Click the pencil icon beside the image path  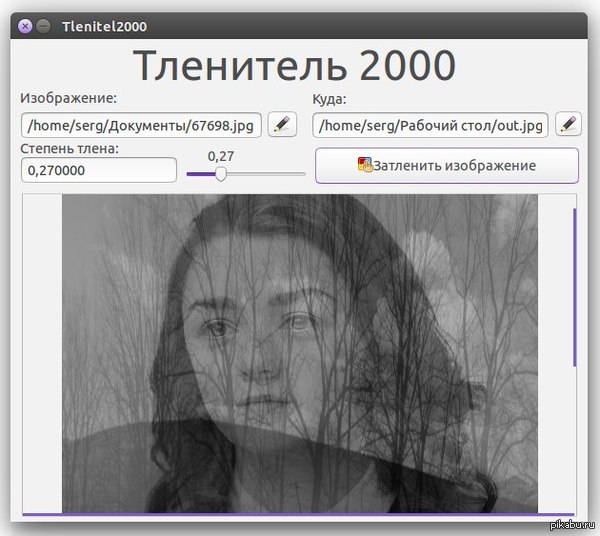pos(283,125)
